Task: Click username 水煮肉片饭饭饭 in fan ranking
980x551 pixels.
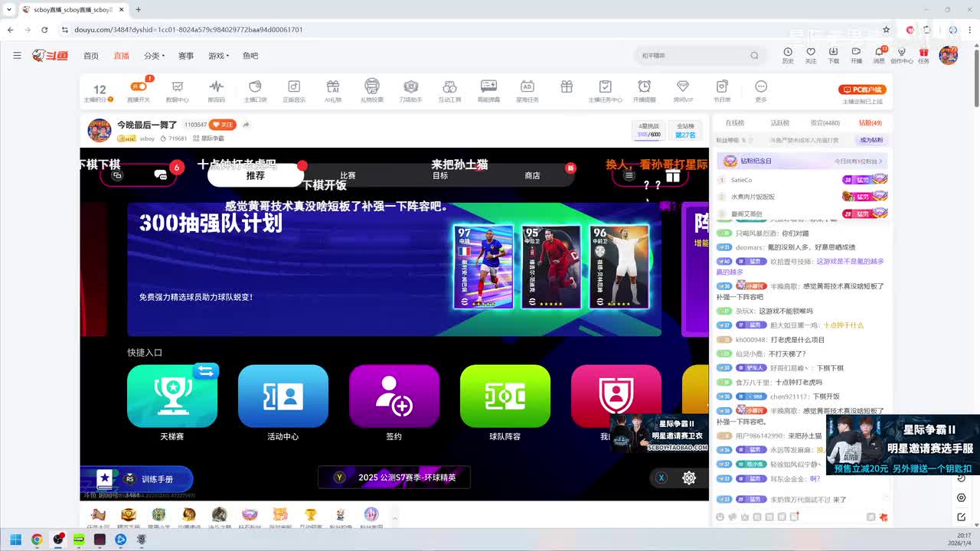Action: 753,197
